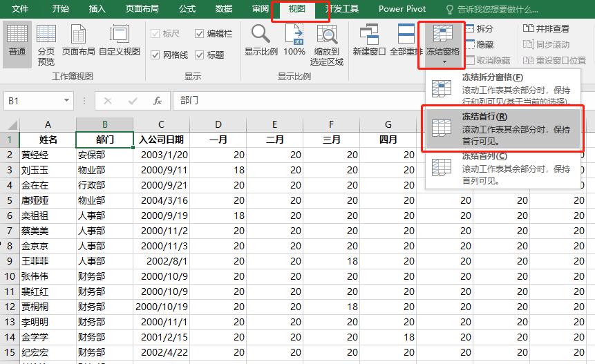595x364 pixels.
Task: Click the formula bar showing 部门
Action: click(298, 101)
